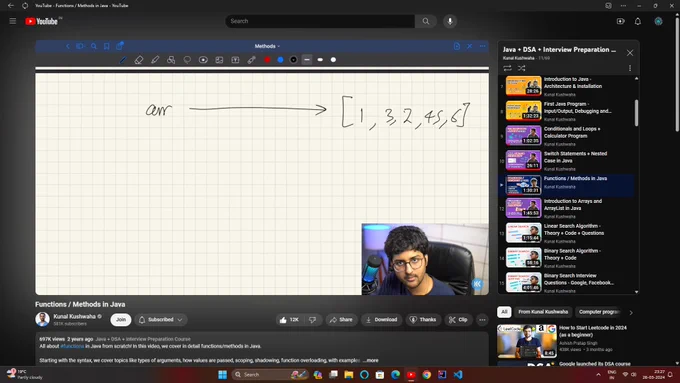Open the account avatar menu
Viewport: 680px width, 383px height.
tap(658, 21)
